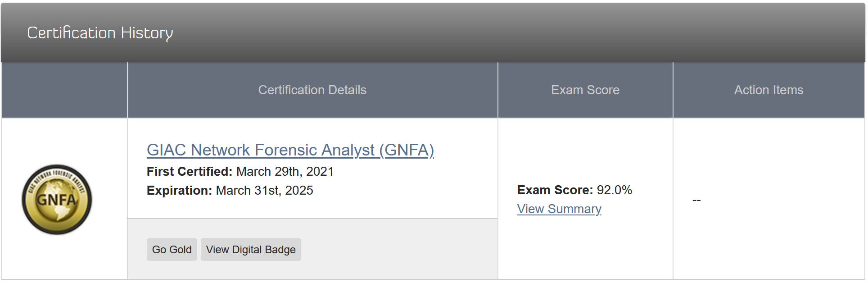Click the (GNFA) abbreviation in the title link
The width and height of the screenshot is (868, 283).
(x=407, y=150)
